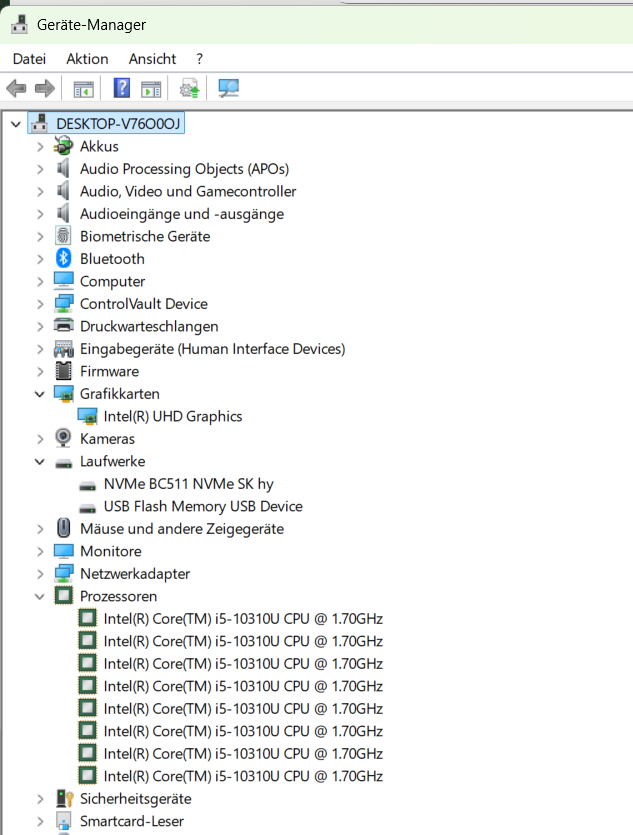Image resolution: width=633 pixels, height=835 pixels.
Task: Expand the Firmware category arrow
Action: pyautogui.click(x=40, y=371)
